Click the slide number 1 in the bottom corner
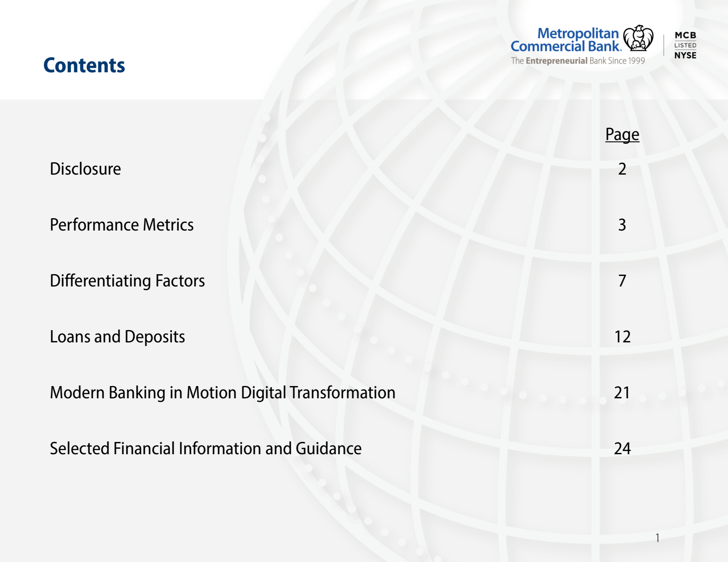 (657, 538)
